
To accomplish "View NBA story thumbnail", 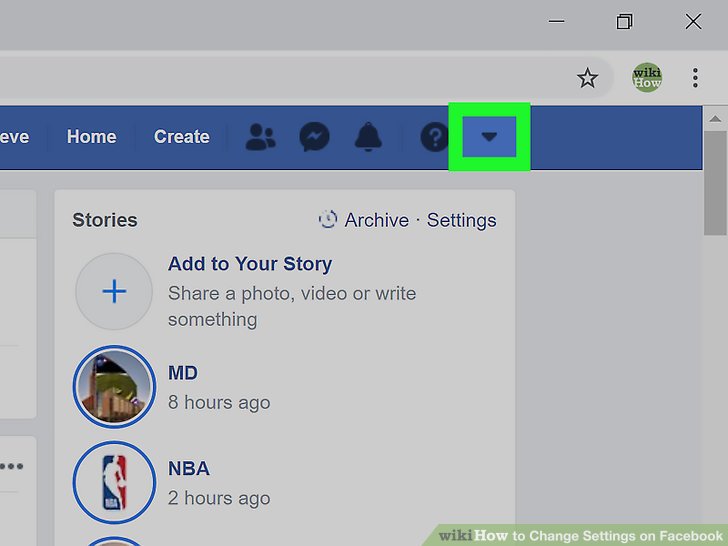I will (x=114, y=482).
